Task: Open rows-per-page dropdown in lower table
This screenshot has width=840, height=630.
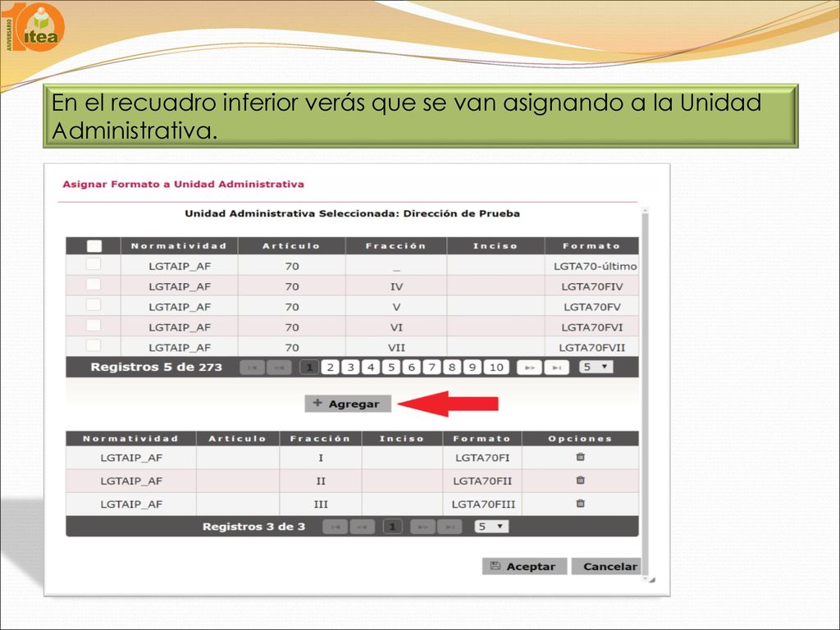Action: (x=491, y=527)
